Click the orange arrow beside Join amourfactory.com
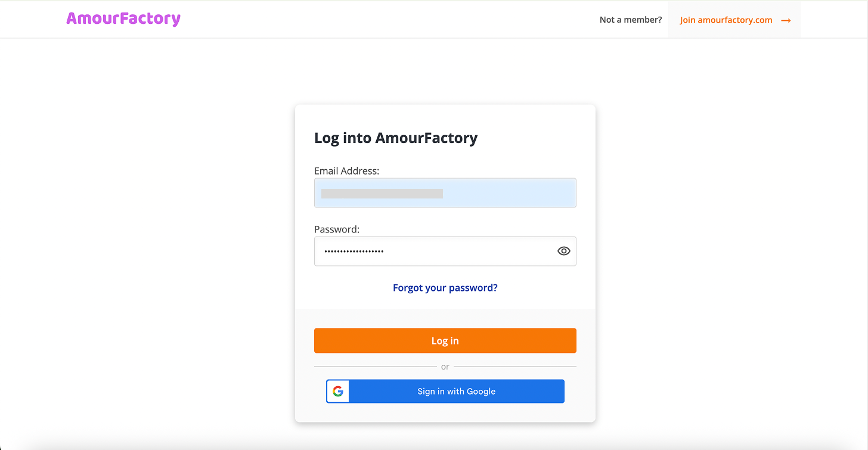The width and height of the screenshot is (868, 450). (786, 19)
